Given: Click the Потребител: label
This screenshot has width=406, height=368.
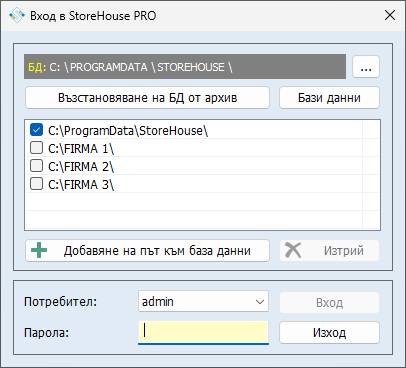Looking at the screenshot, I should pyautogui.click(x=60, y=302).
